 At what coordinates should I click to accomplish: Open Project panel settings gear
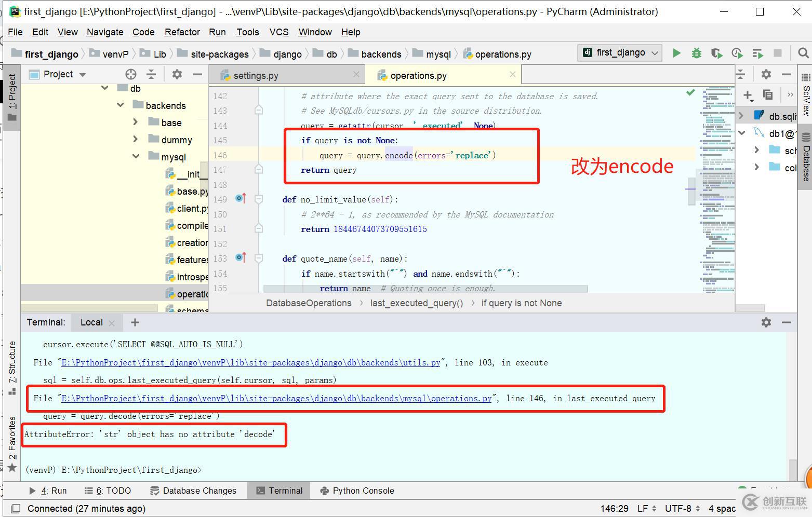click(x=177, y=74)
